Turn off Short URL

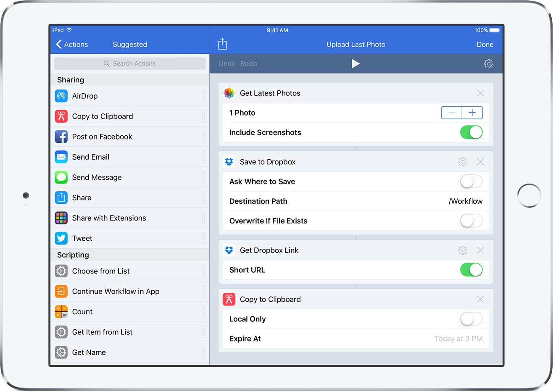[471, 270]
